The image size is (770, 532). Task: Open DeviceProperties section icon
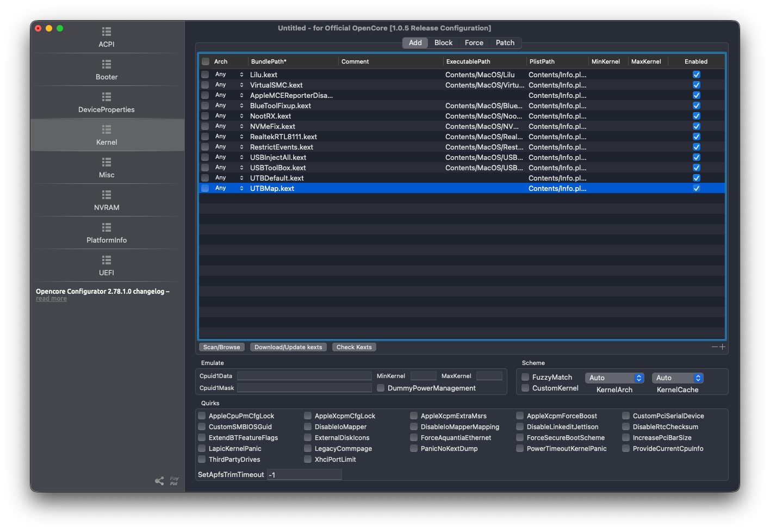click(x=107, y=97)
